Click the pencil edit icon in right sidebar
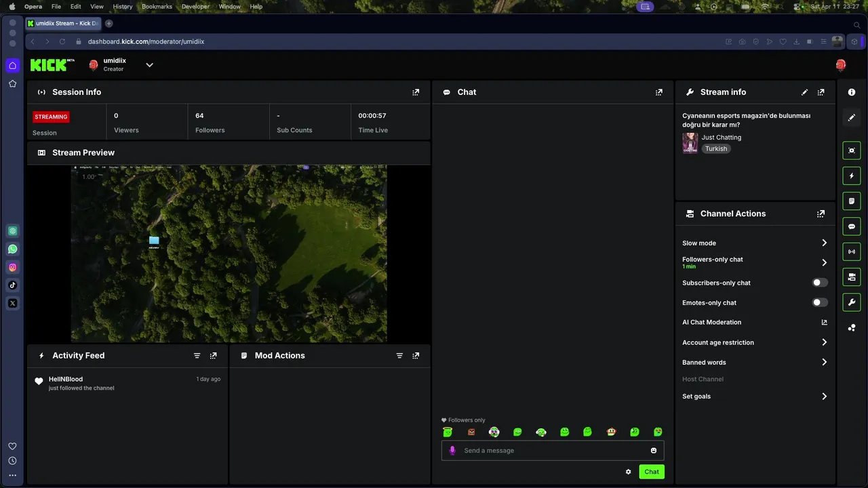868x488 pixels. [852, 117]
